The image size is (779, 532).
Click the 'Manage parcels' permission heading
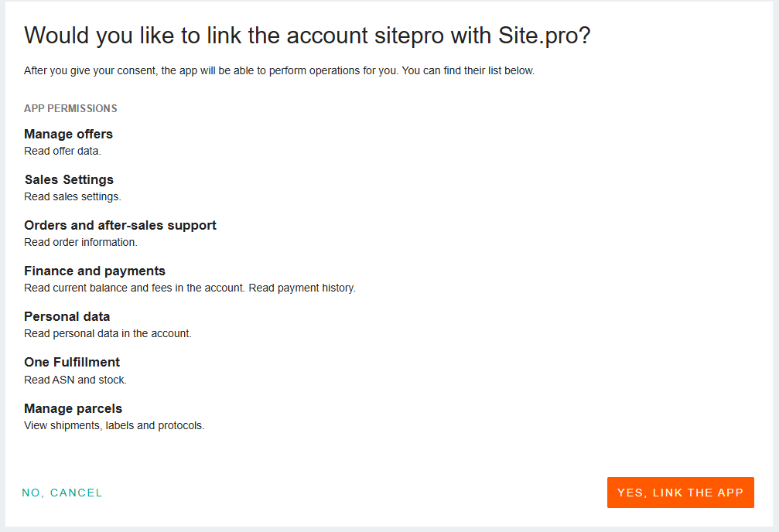tap(73, 408)
